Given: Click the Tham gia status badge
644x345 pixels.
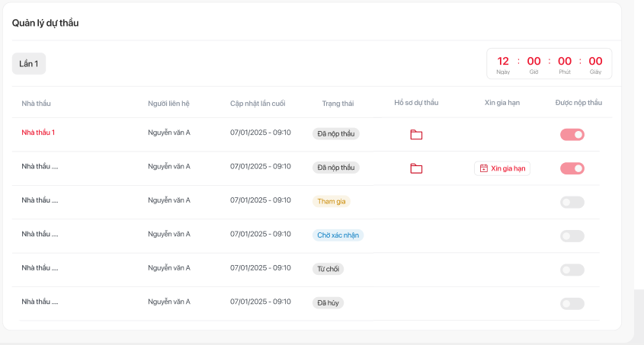Looking at the screenshot, I should (x=331, y=201).
